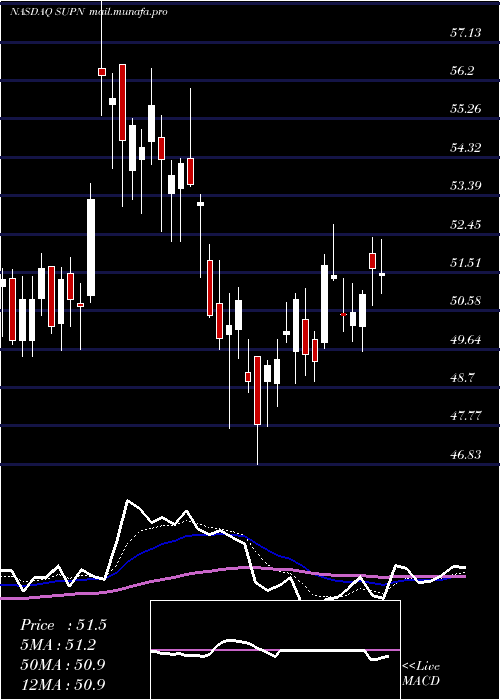Select the 47.77 price axis label
The width and height of the screenshot is (500, 700).
point(466,416)
